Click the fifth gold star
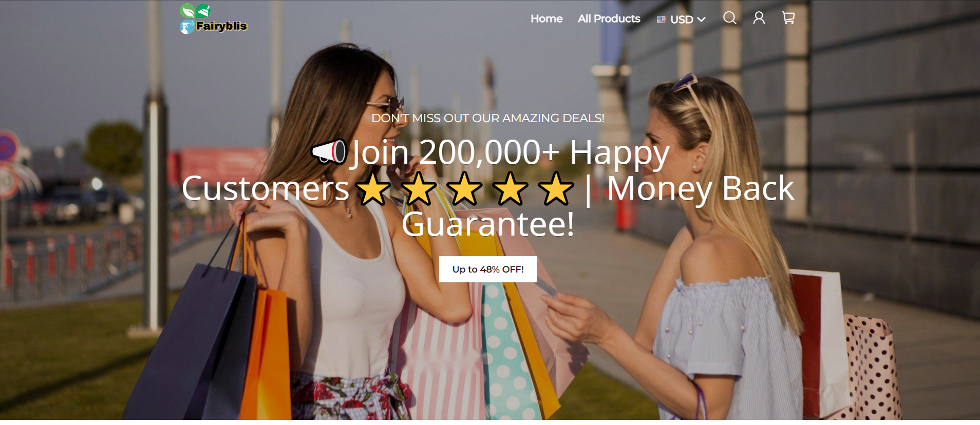Screen dimensions: 980x425 [x=556, y=188]
